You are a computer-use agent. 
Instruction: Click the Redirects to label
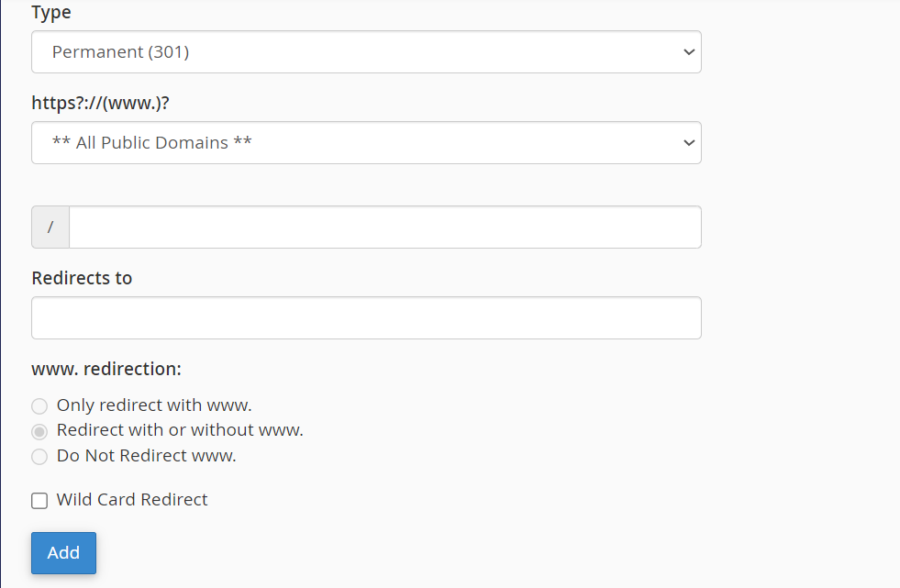[x=82, y=278]
